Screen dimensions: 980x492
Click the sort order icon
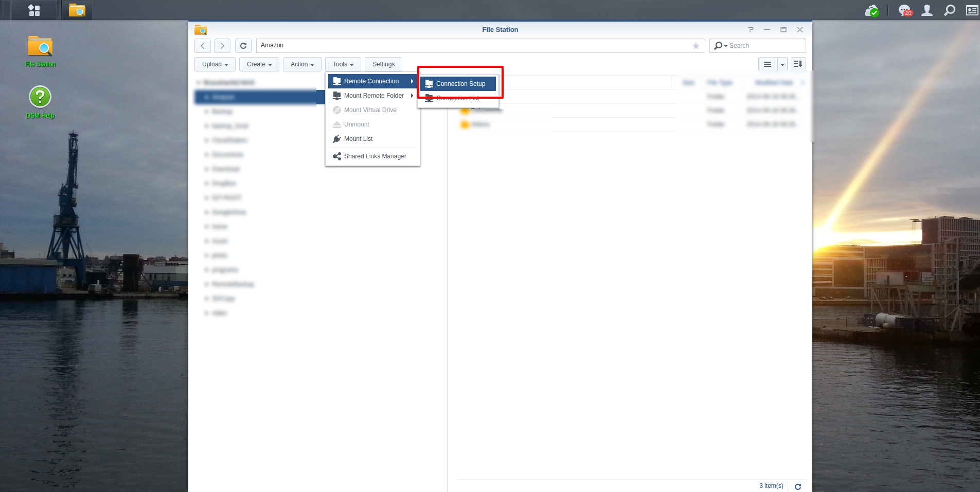point(798,64)
